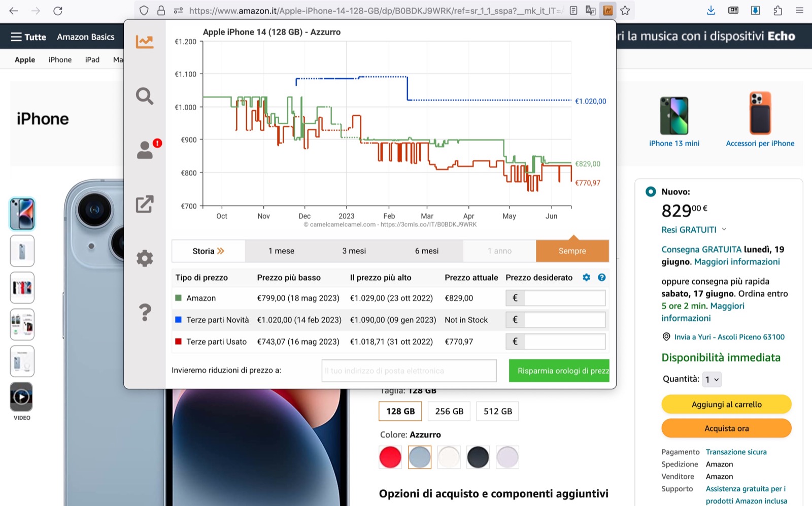Viewport: 812px width, 506px height.
Task: Select the 256 GB size option
Action: [449, 411]
